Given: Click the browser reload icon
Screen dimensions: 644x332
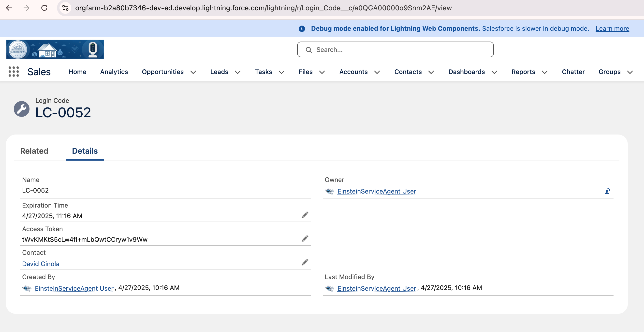Looking at the screenshot, I should click(44, 8).
